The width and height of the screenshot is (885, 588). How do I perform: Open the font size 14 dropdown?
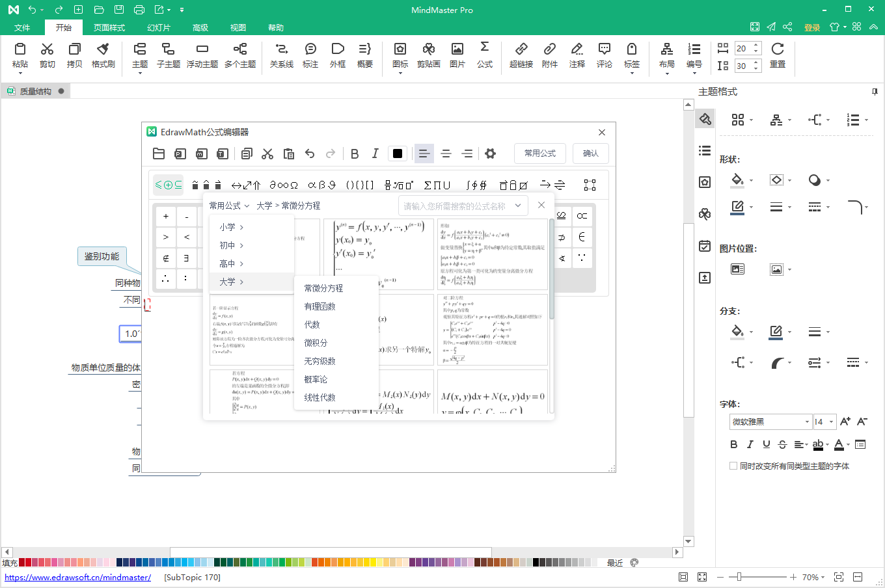(x=832, y=421)
